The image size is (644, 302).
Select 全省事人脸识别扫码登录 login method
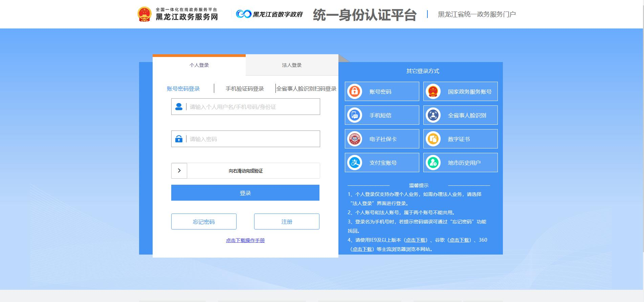coord(306,89)
